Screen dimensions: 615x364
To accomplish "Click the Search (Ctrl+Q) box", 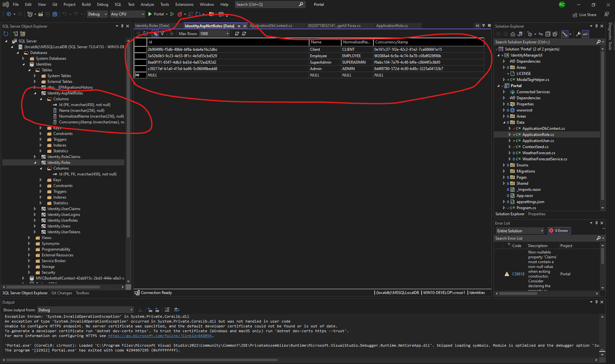I will (x=269, y=4).
